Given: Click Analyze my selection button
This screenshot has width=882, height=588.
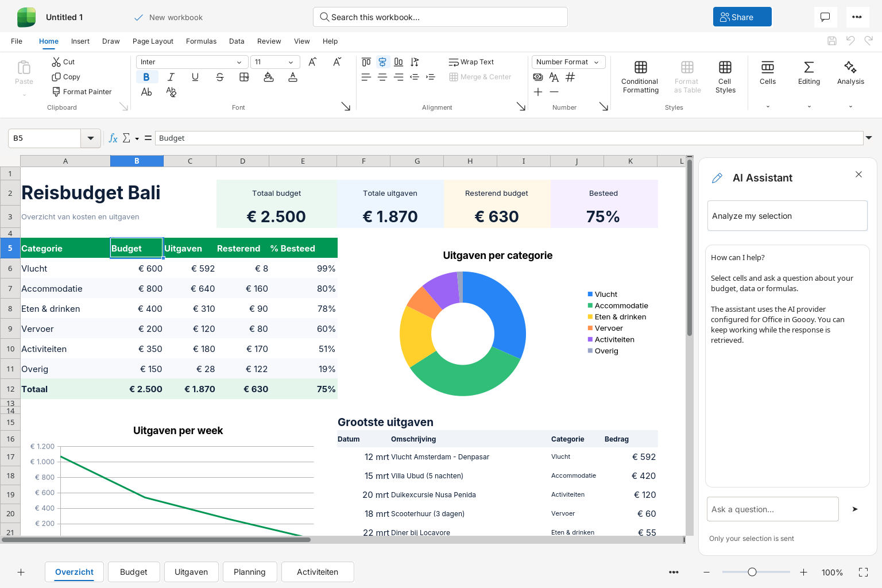Looking at the screenshot, I should click(787, 216).
